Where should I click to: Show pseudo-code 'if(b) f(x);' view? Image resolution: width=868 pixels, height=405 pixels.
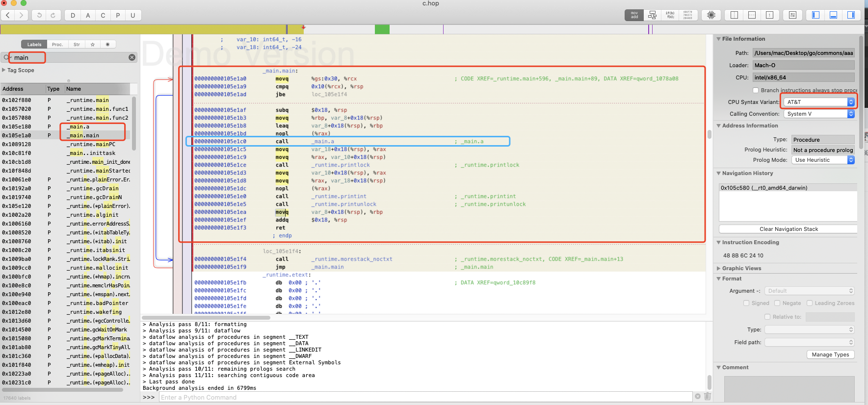click(x=670, y=15)
